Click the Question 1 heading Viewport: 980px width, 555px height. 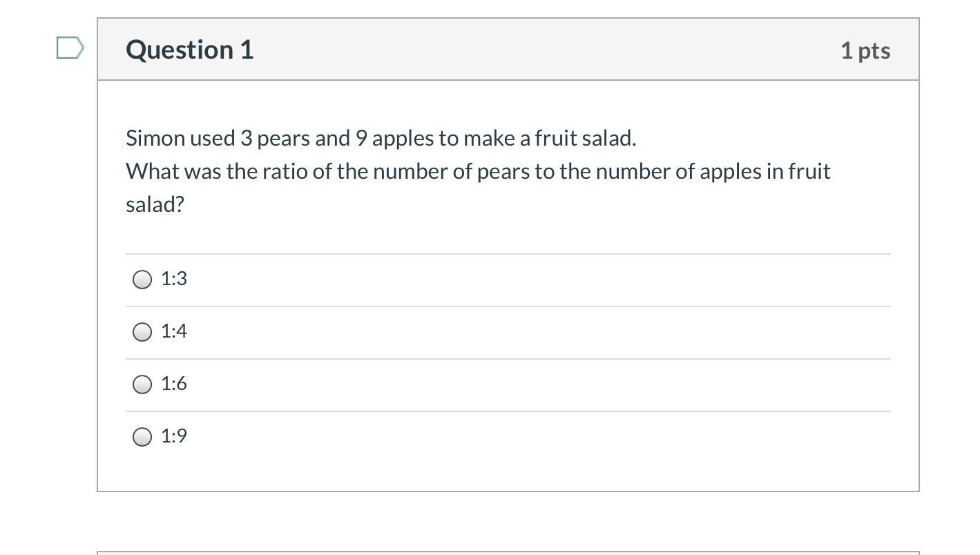(190, 50)
